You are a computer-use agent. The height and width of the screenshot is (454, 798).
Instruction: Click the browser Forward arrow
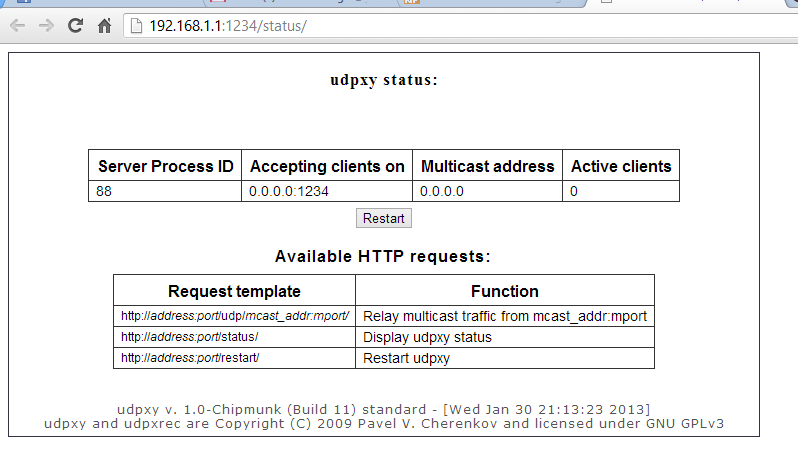tap(46, 26)
